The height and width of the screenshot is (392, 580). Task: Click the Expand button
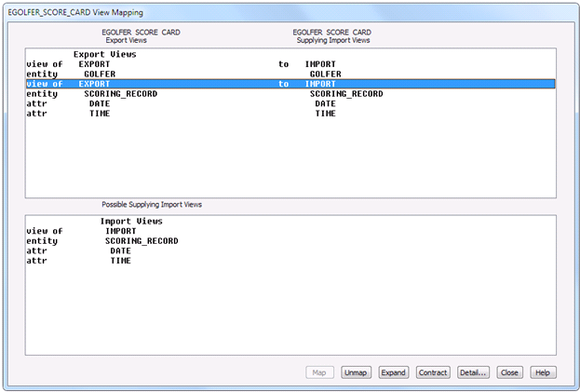point(394,372)
